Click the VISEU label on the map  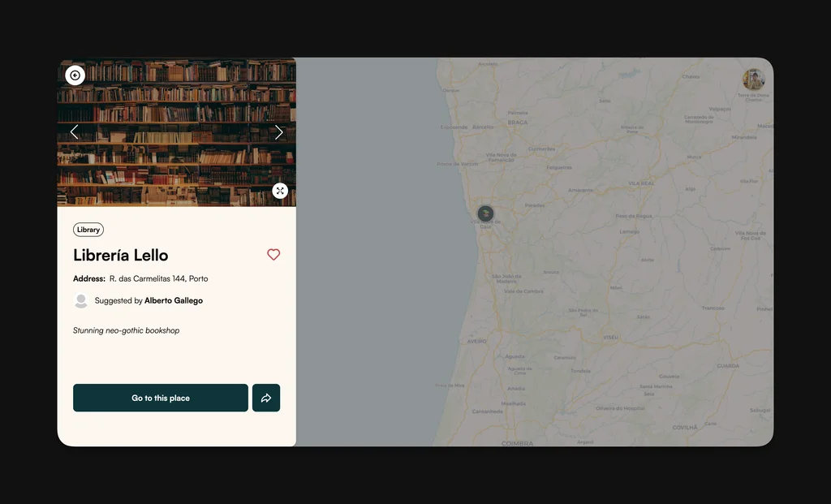[610, 337]
